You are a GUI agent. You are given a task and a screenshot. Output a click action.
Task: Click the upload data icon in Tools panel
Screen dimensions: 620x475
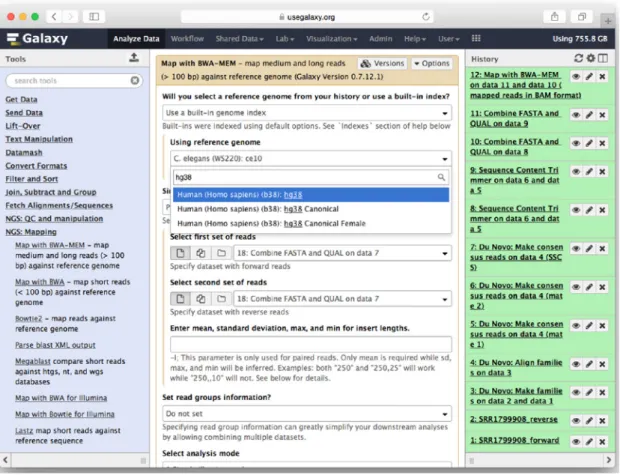pos(134,58)
